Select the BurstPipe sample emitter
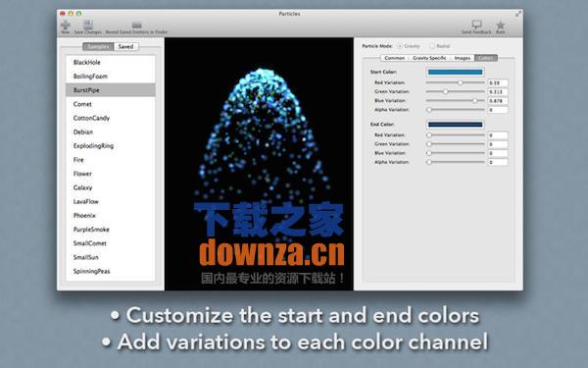588x368 pixels. [111, 90]
